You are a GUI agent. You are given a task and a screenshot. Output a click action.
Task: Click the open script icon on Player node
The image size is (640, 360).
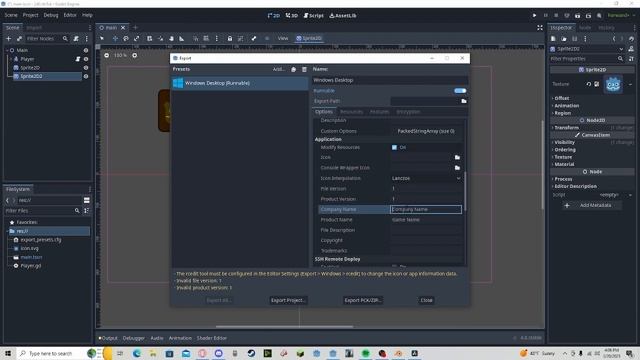(x=78, y=59)
